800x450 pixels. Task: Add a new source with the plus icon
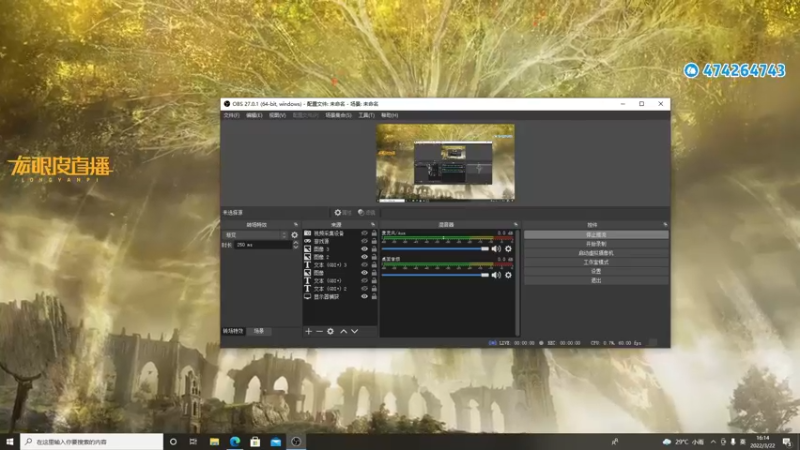pyautogui.click(x=308, y=331)
